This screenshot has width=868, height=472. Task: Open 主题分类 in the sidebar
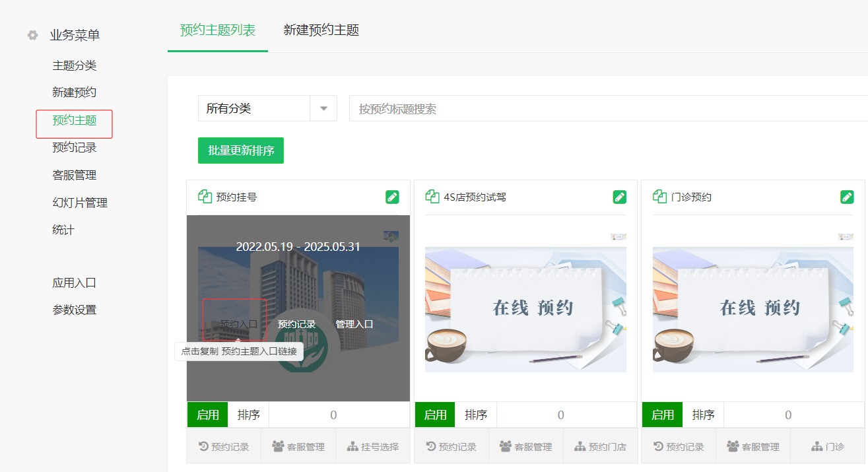pos(75,65)
